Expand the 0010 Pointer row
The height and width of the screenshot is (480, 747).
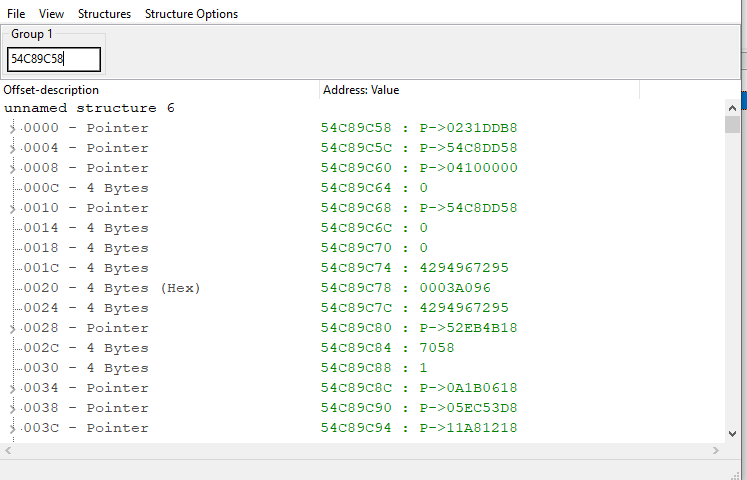(12, 208)
